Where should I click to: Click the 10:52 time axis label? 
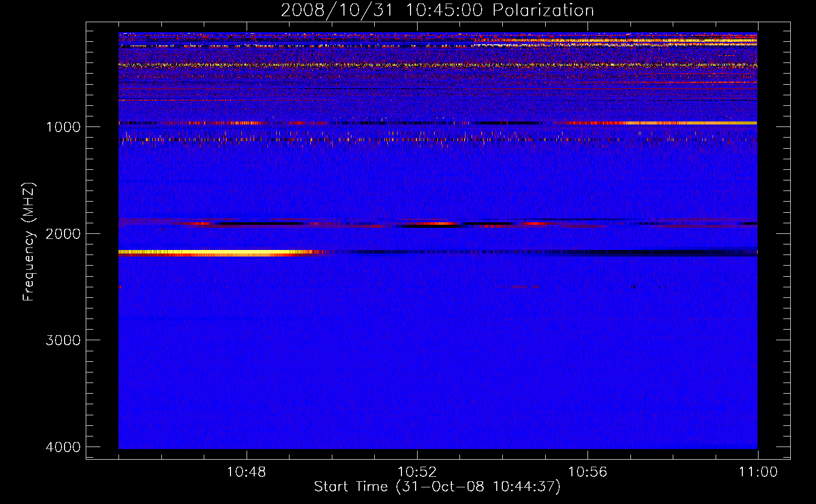(x=417, y=472)
